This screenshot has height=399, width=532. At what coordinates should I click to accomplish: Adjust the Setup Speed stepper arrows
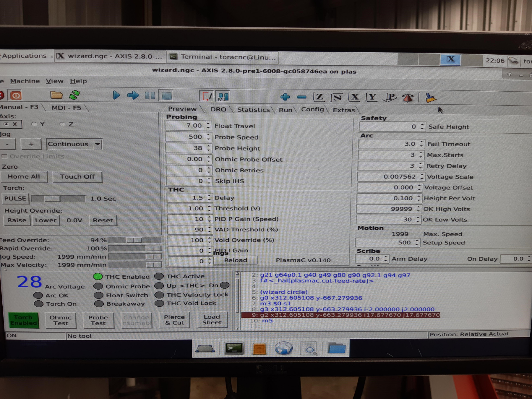click(417, 242)
